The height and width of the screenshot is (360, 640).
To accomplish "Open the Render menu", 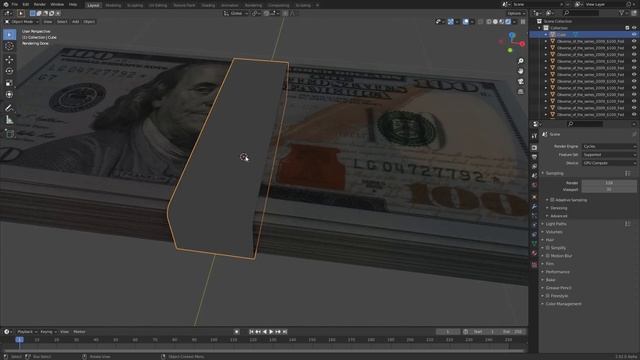I will [40, 4].
